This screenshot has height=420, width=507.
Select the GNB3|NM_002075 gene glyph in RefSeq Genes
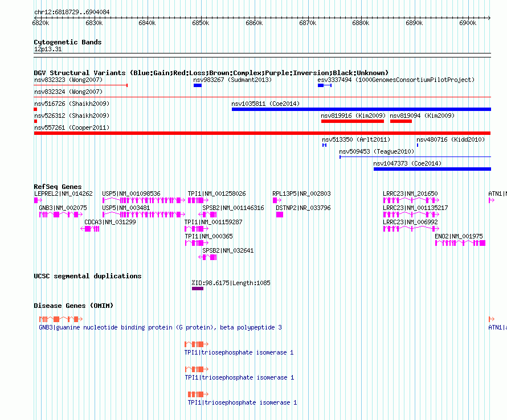(61, 215)
